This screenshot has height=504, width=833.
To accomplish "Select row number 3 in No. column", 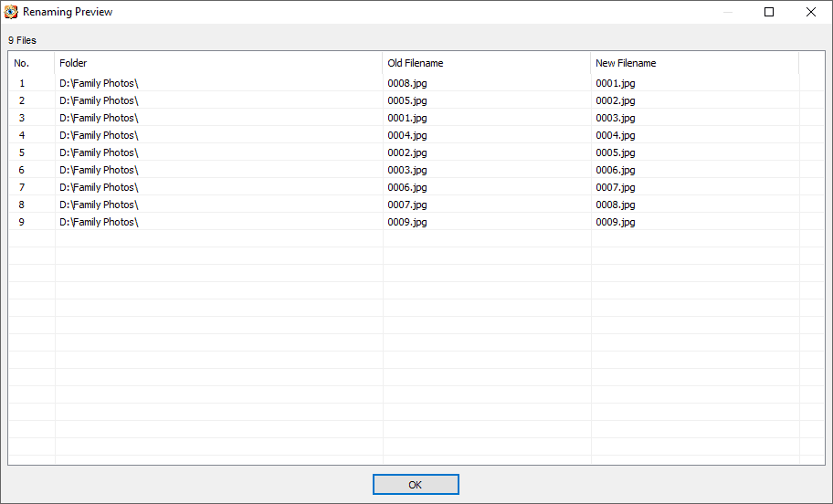I will (22, 118).
